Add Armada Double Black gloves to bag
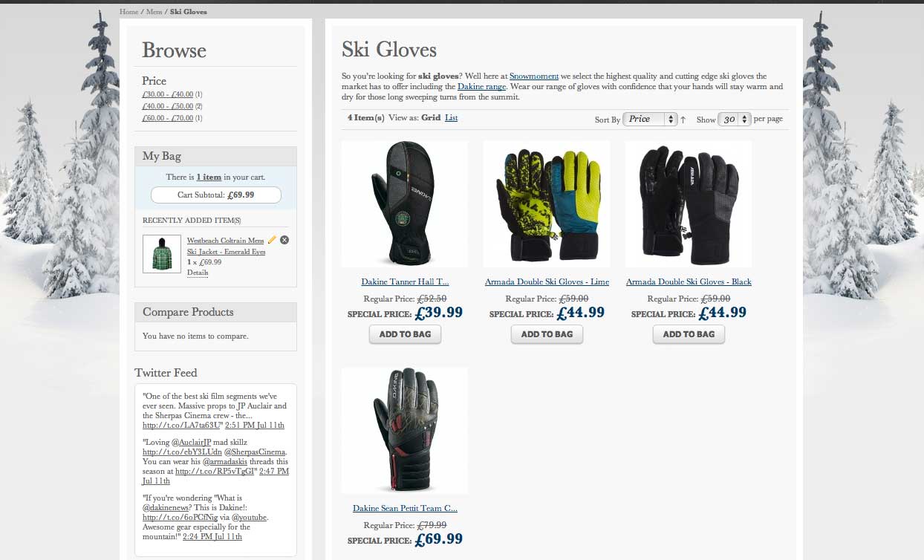 (689, 334)
